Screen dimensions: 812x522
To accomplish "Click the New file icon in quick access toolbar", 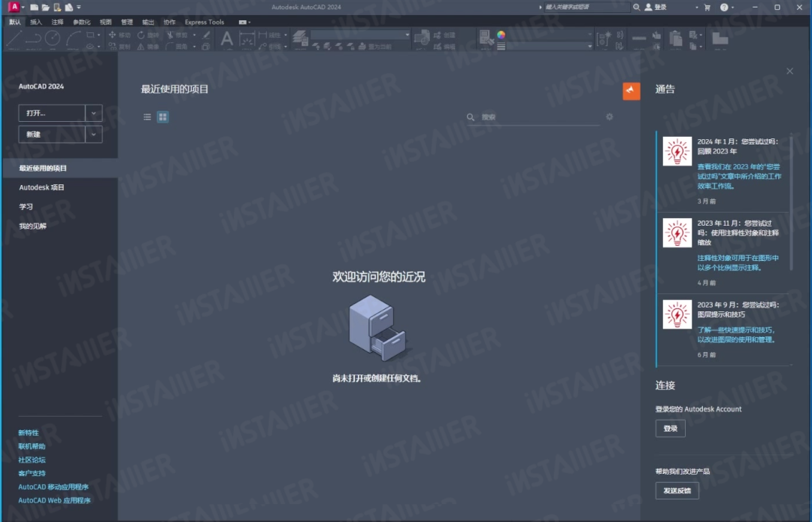I will coord(34,8).
